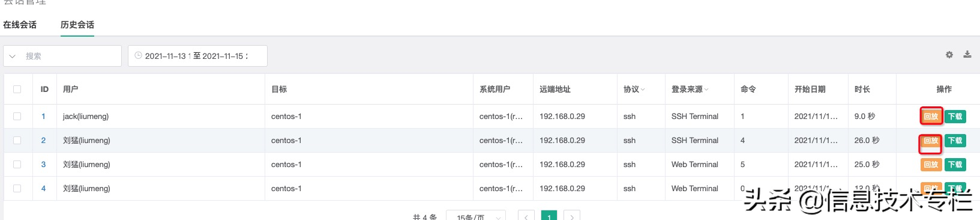Image resolution: width=980 pixels, height=220 pixels.
Task: Switch to 在线会话 tab
Action: pyautogui.click(x=20, y=25)
